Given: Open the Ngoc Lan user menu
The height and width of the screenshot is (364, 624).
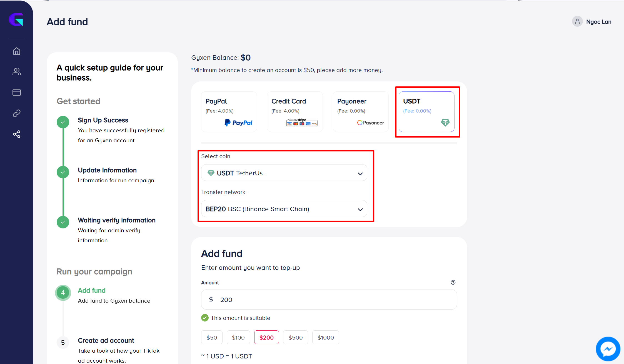Looking at the screenshot, I should (592, 21).
